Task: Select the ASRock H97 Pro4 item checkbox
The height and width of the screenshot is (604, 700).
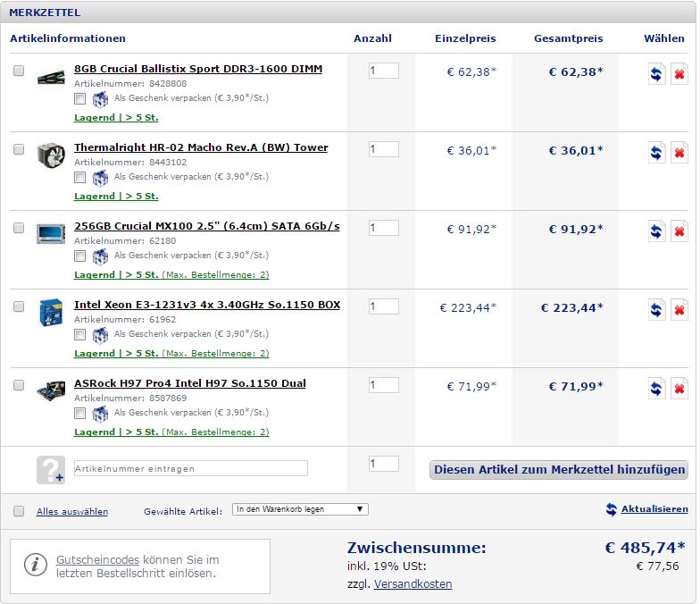Action: 19,385
